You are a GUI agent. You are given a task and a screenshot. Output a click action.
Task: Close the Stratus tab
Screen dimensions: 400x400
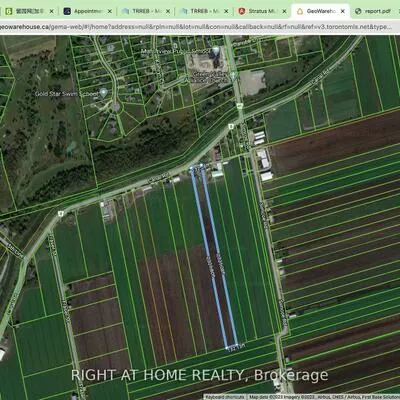point(284,11)
